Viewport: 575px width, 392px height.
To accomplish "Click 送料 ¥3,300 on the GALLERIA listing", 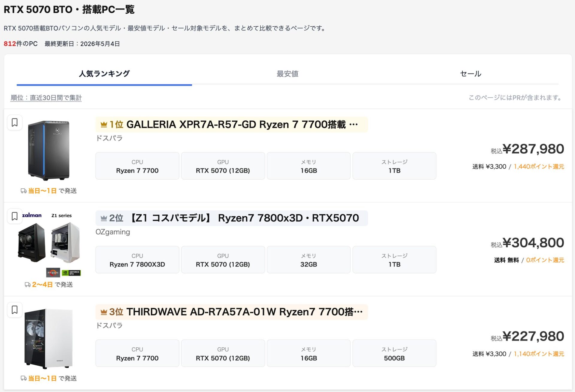I will coord(489,167).
